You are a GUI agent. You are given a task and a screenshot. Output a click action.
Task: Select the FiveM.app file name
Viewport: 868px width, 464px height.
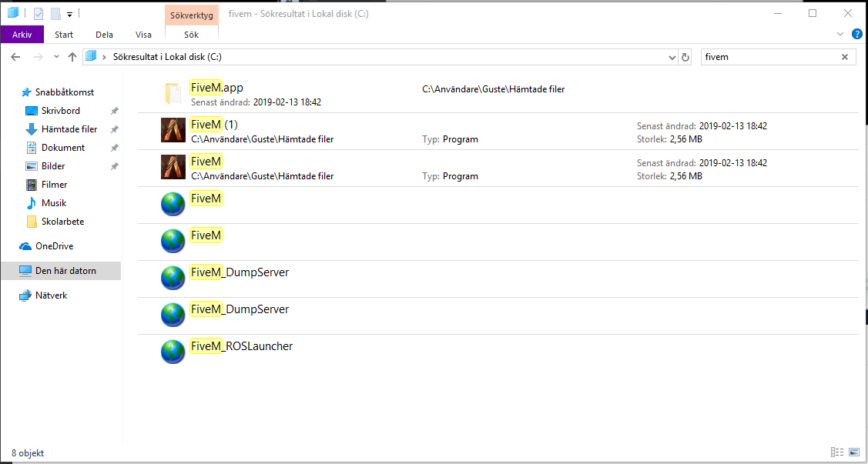tap(216, 88)
